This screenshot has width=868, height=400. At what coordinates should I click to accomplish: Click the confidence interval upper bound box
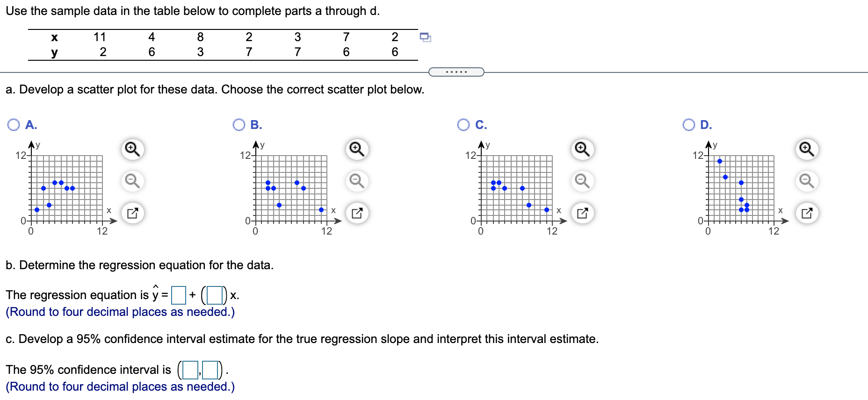tap(210, 369)
